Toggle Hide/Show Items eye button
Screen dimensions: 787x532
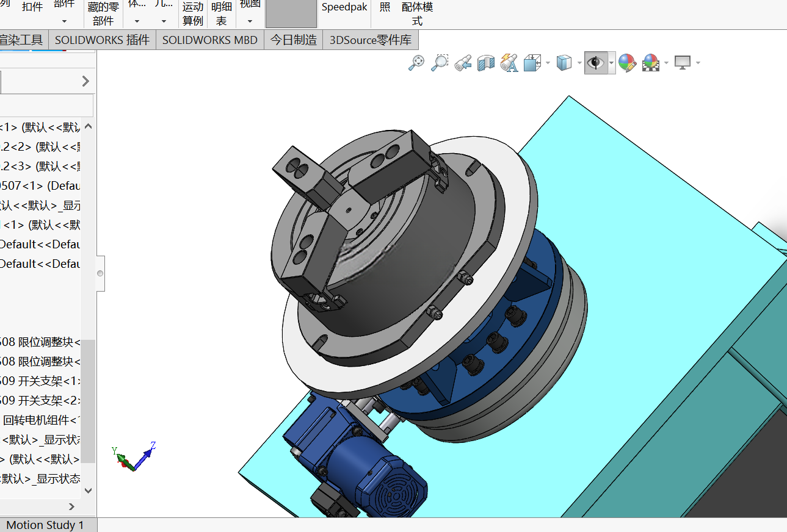pos(596,63)
